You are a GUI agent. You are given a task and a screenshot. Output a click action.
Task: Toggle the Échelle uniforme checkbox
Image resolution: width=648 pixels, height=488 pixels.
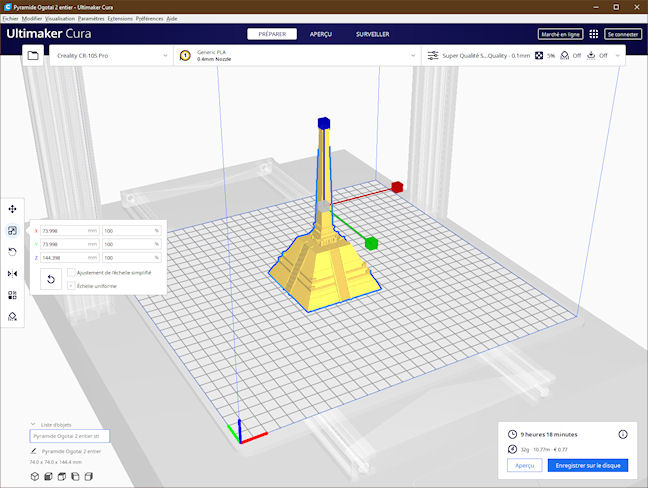tap(71, 285)
